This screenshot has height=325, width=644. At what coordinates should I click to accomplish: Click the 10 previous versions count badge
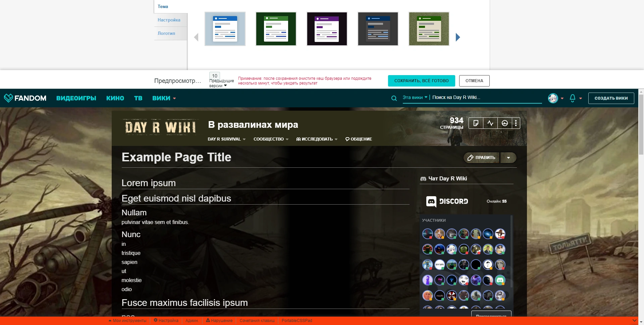tap(215, 76)
